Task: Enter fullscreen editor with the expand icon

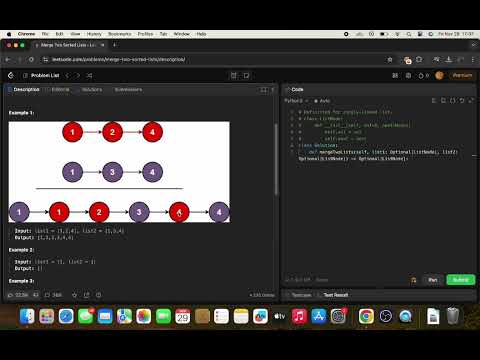Action: click(471, 100)
